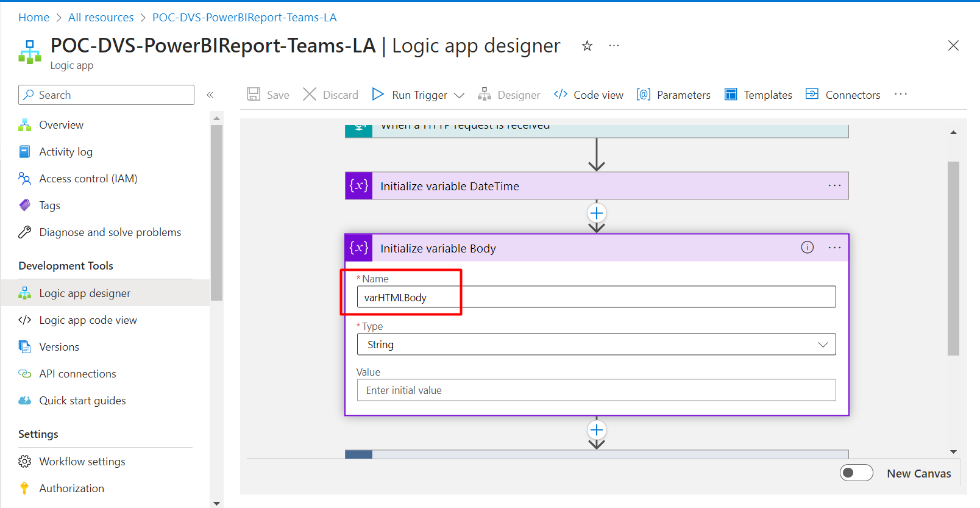
Task: Open ellipsis menu on Initialize variable Body
Action: 834,248
